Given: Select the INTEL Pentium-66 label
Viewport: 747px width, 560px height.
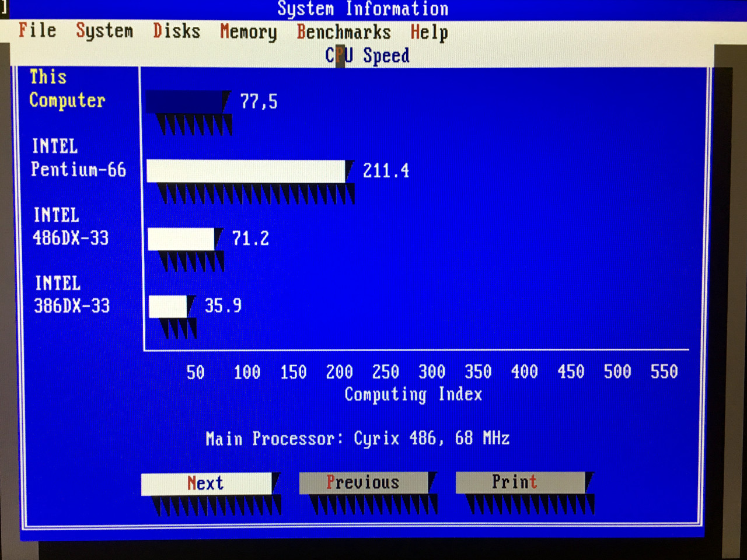Looking at the screenshot, I should 78,158.
